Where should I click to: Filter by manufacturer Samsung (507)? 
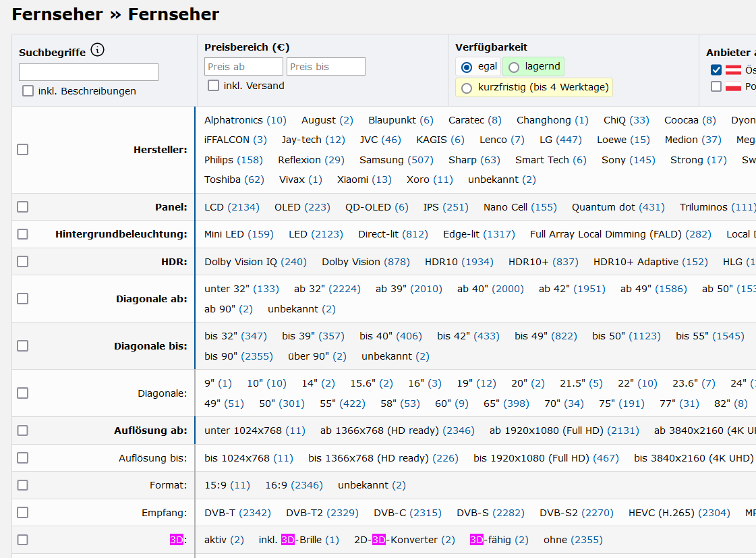coord(397,160)
